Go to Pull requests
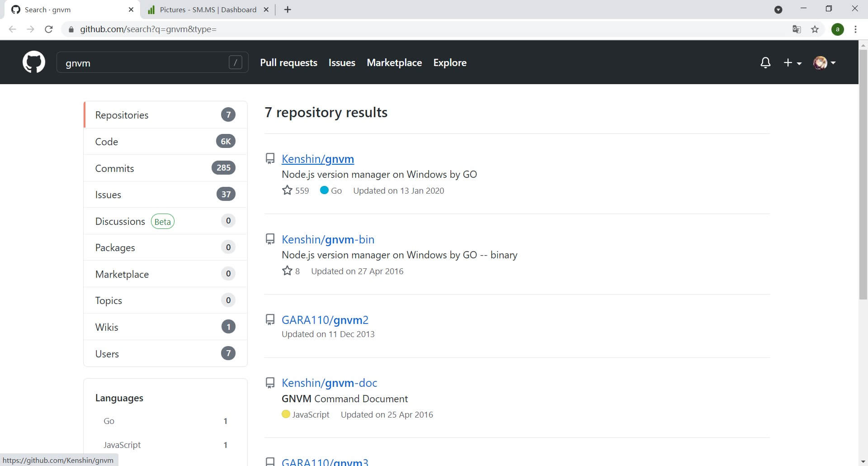Image resolution: width=868 pixels, height=466 pixels. (288, 62)
